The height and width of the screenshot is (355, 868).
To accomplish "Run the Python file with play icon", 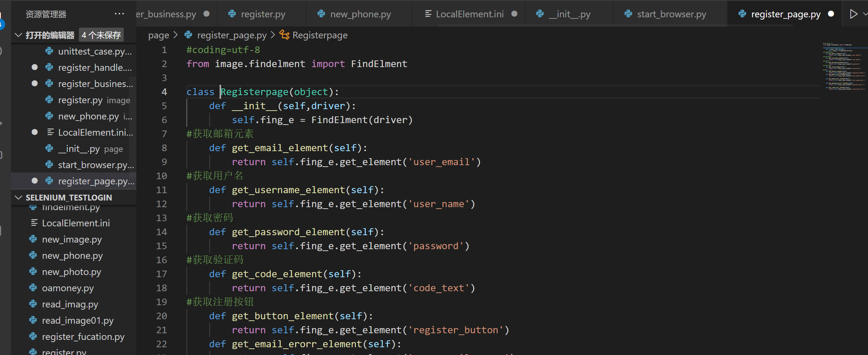I will [x=853, y=14].
